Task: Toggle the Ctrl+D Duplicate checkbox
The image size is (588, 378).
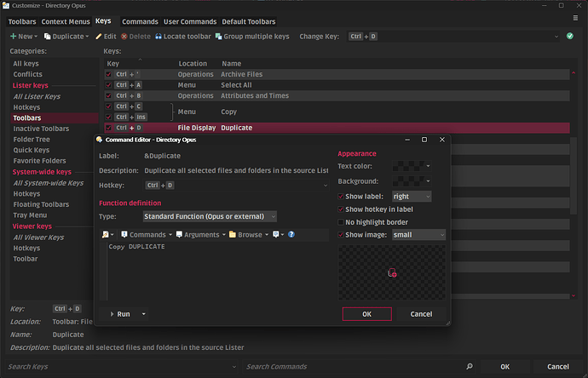Action: (109, 128)
